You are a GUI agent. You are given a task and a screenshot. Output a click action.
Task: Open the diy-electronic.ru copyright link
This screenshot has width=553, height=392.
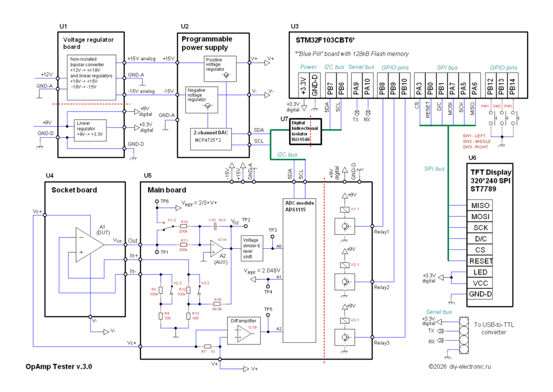point(460,367)
